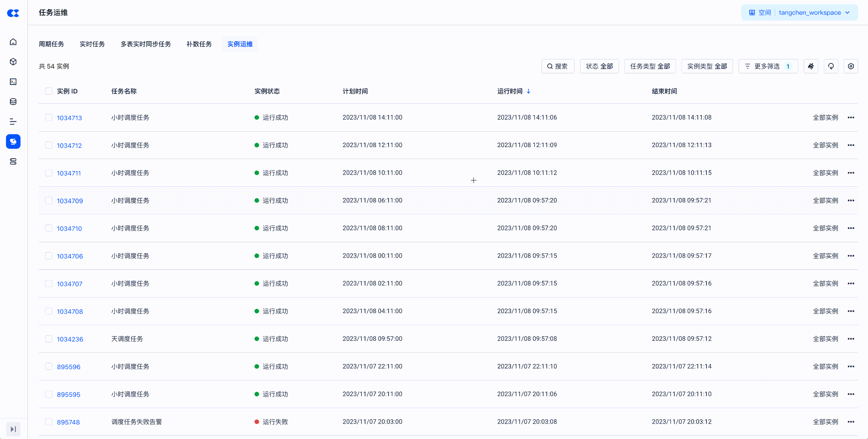Click the clear filters broom icon

coord(811,66)
